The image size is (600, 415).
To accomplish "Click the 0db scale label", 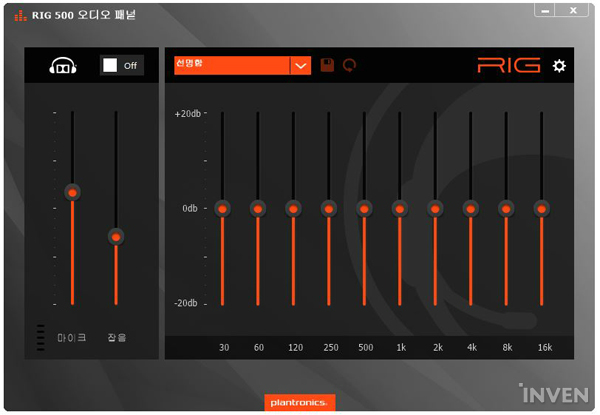I will pos(190,208).
